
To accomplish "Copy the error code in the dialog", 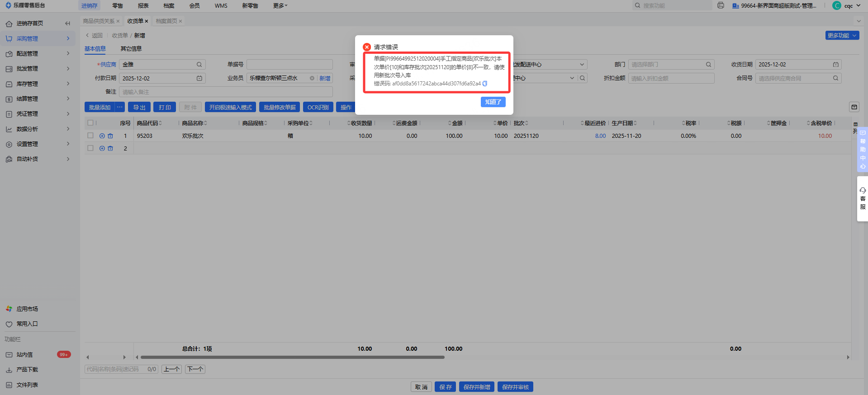I will [x=485, y=84].
